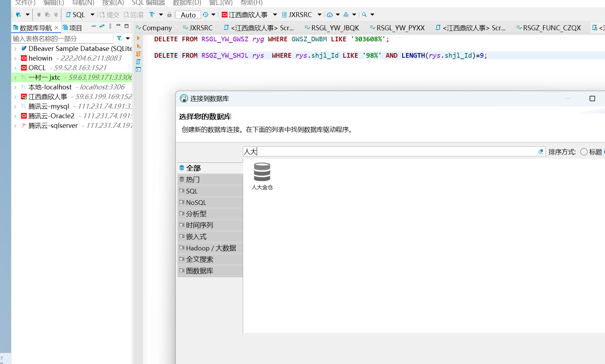Viewport: 605px width, 364px height.
Task: Toggle the connection read-only lock
Action: [x=169, y=15]
